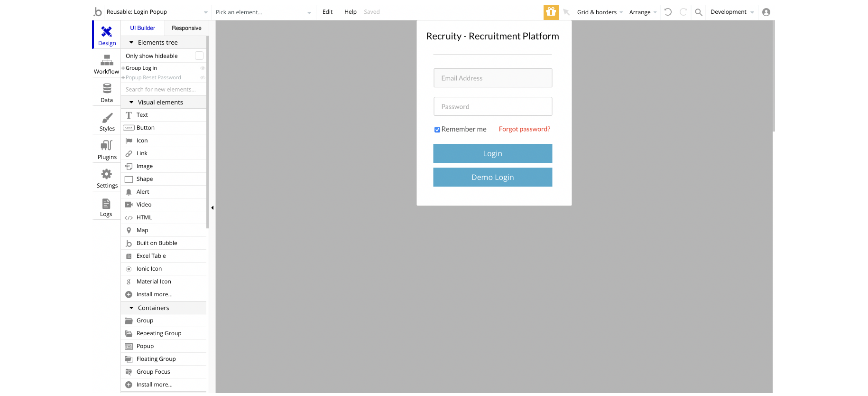Open the Workflow tab in sidebar
This screenshot has width=868, height=396.
tap(107, 65)
